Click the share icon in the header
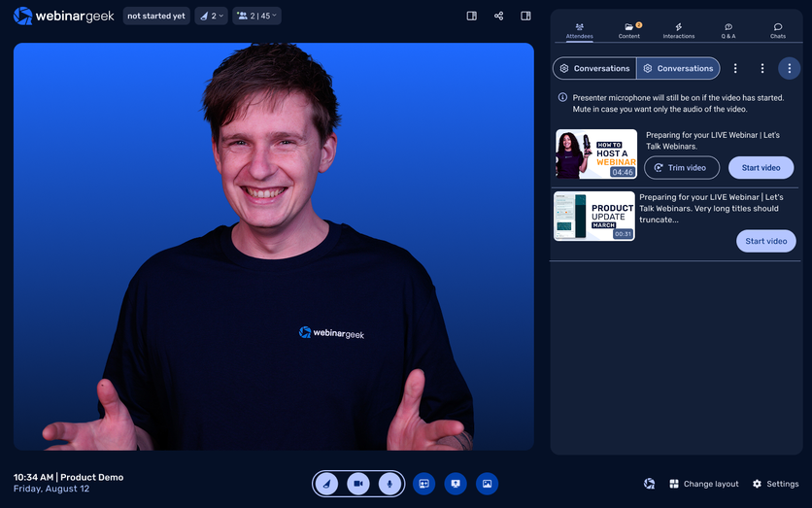 pyautogui.click(x=498, y=17)
